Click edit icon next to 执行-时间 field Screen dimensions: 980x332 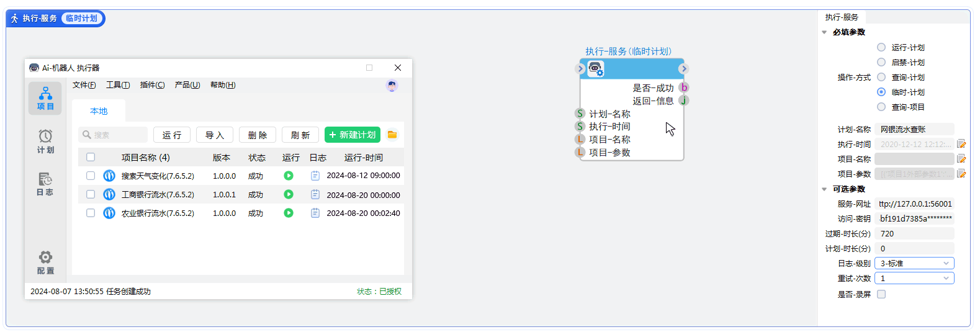[961, 144]
